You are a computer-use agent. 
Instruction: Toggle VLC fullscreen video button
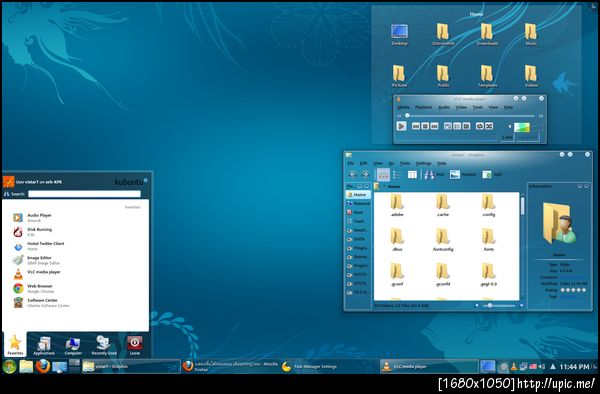[447, 126]
